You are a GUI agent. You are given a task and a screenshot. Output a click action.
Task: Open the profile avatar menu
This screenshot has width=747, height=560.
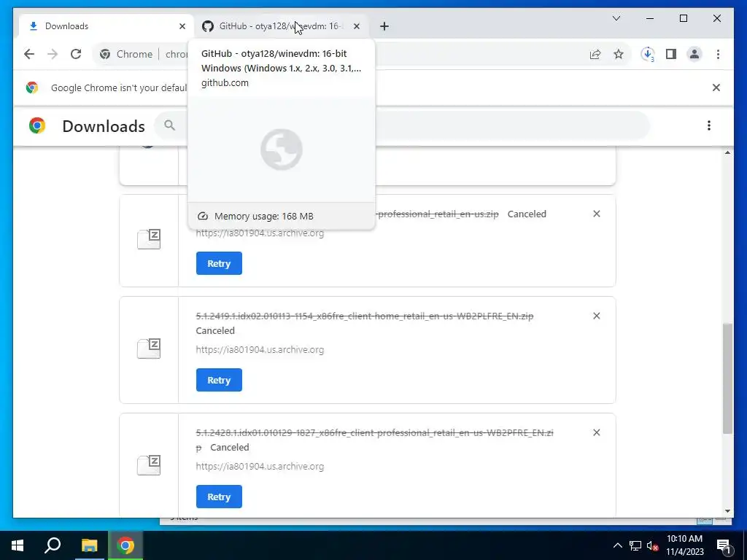[x=694, y=54]
